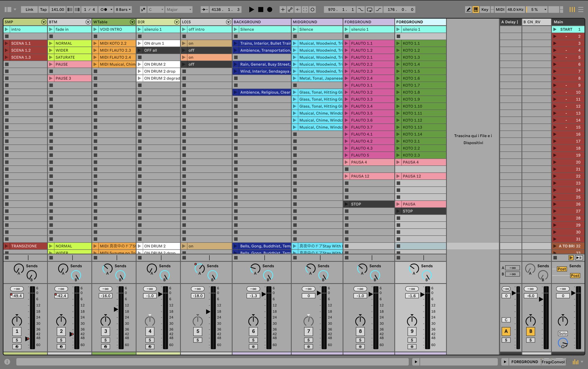
Task: Select the BACKGROUND track header
Action: point(262,22)
